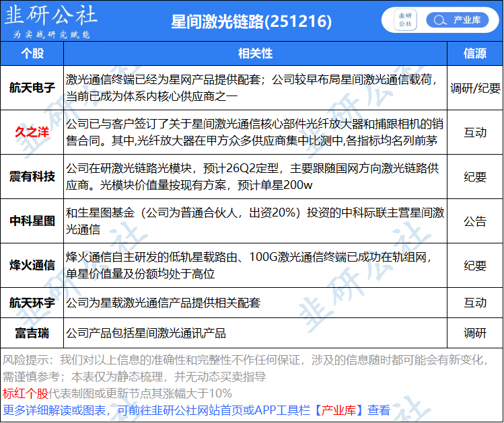The height and width of the screenshot is (423, 504).
Task: Click the 互动 source cell for 久之洋
Action: pyautogui.click(x=475, y=132)
